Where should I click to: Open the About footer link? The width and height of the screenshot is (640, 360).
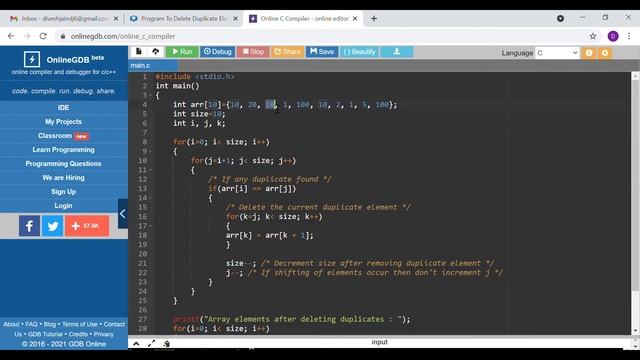click(x=11, y=324)
